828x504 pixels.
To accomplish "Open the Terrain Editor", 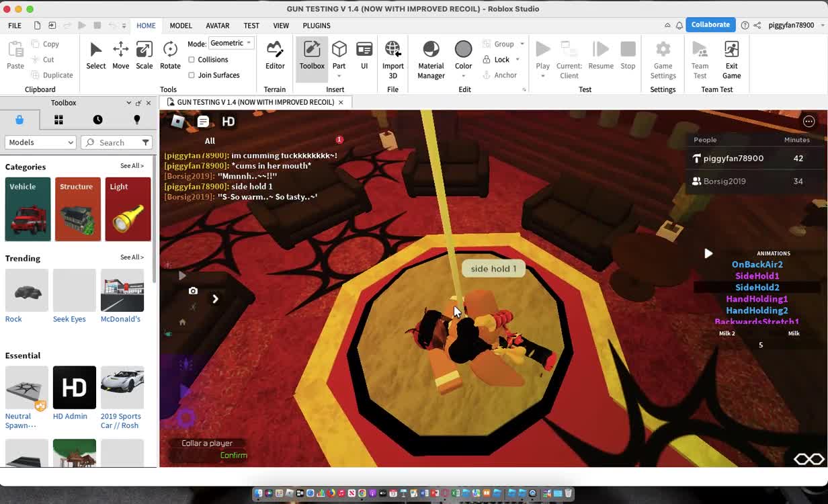I will [275, 55].
